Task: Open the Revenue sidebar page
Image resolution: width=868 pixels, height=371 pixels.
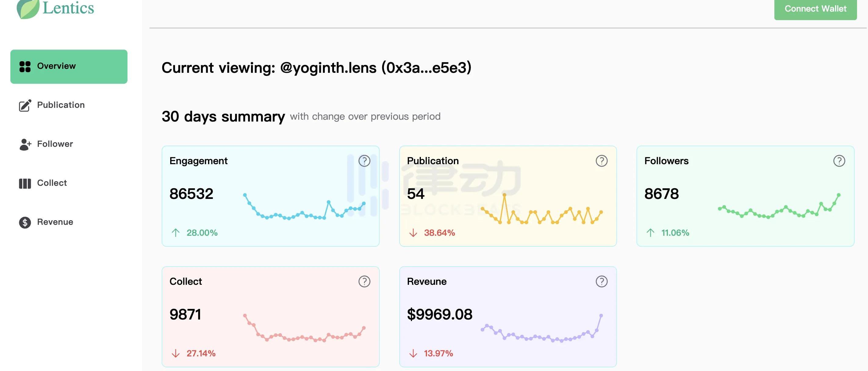Action: [55, 222]
